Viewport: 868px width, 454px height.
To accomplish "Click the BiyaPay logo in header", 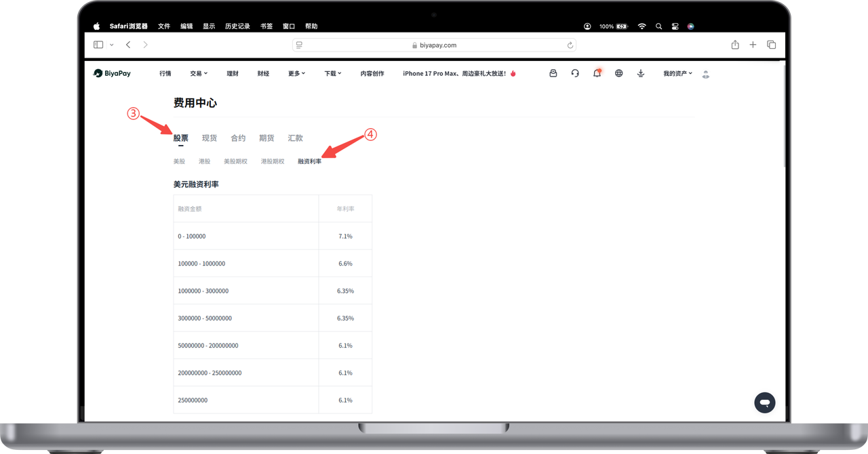I will click(x=112, y=73).
